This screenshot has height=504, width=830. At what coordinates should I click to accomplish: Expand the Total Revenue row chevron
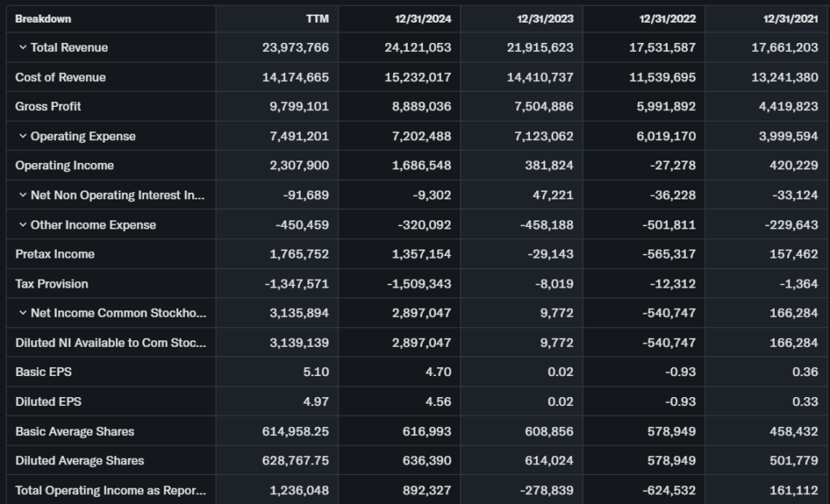[22, 48]
